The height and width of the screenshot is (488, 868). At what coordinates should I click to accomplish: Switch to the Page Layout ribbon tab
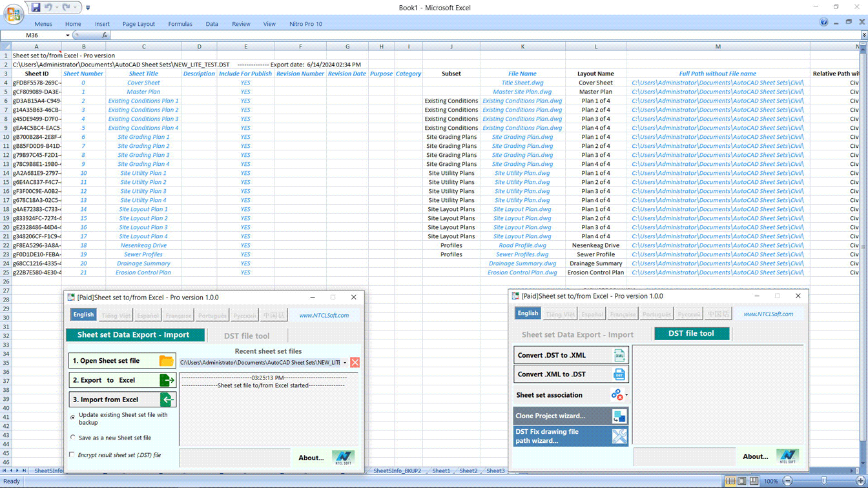click(x=139, y=24)
